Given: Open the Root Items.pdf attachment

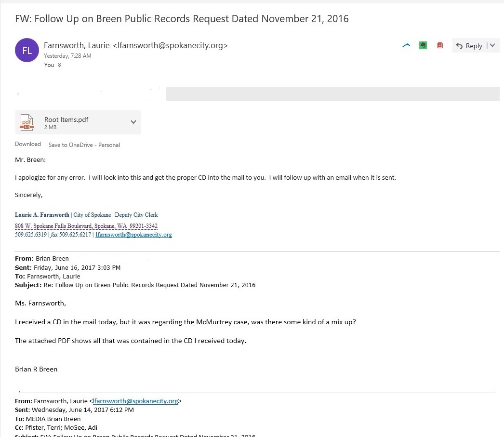Looking at the screenshot, I should 66,120.
